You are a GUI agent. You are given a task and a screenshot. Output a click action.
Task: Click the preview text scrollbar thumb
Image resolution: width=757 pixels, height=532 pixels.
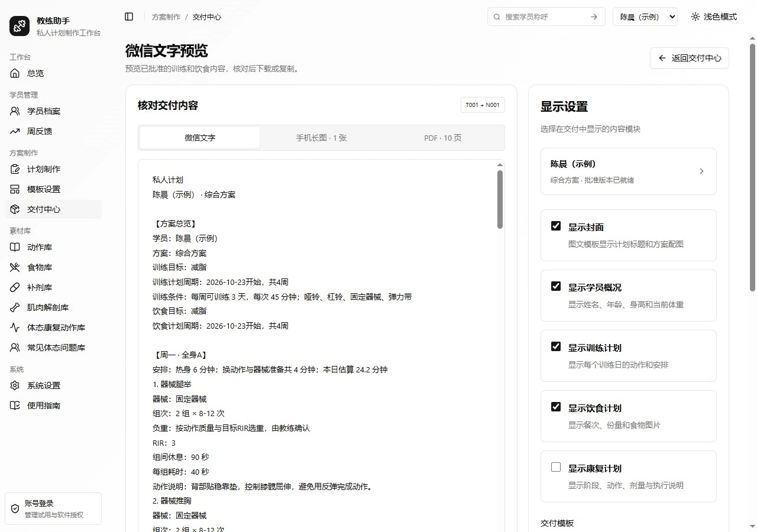[500, 199]
